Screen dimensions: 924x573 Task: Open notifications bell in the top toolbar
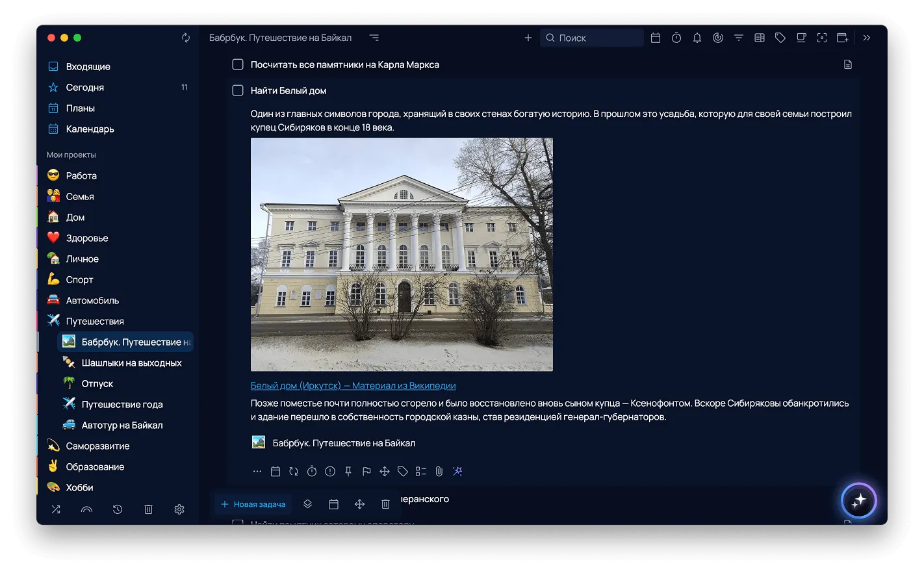point(697,38)
